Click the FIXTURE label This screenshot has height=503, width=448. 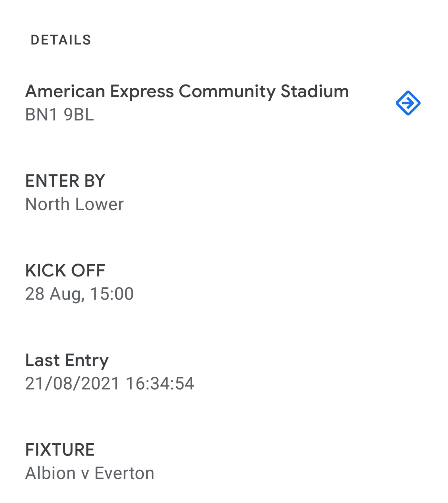(60, 450)
